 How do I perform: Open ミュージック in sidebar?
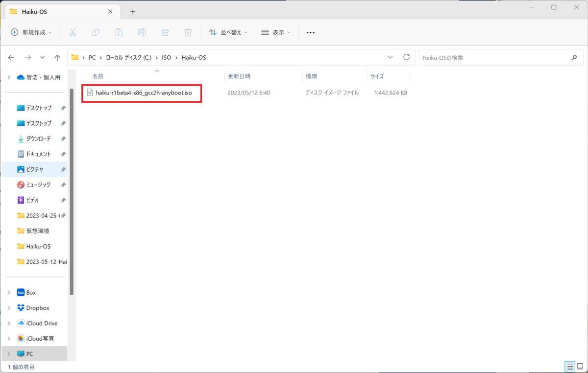tap(39, 185)
